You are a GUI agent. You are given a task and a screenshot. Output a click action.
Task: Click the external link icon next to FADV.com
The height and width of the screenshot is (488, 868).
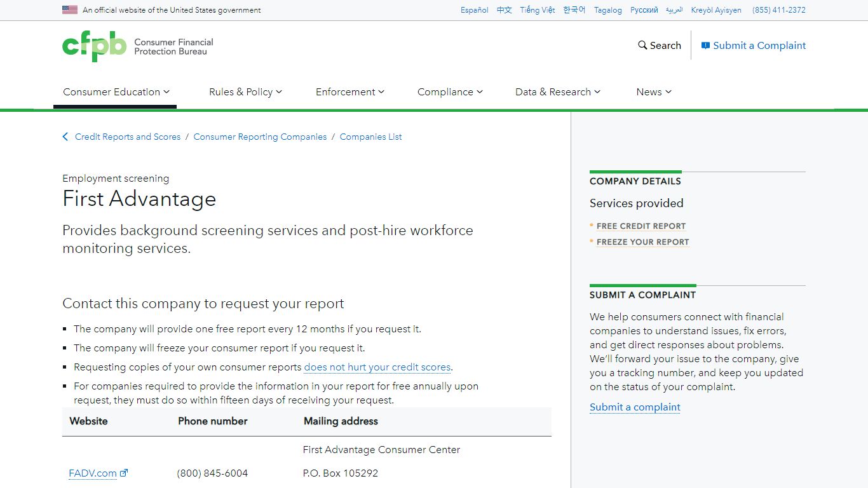pyautogui.click(x=124, y=473)
